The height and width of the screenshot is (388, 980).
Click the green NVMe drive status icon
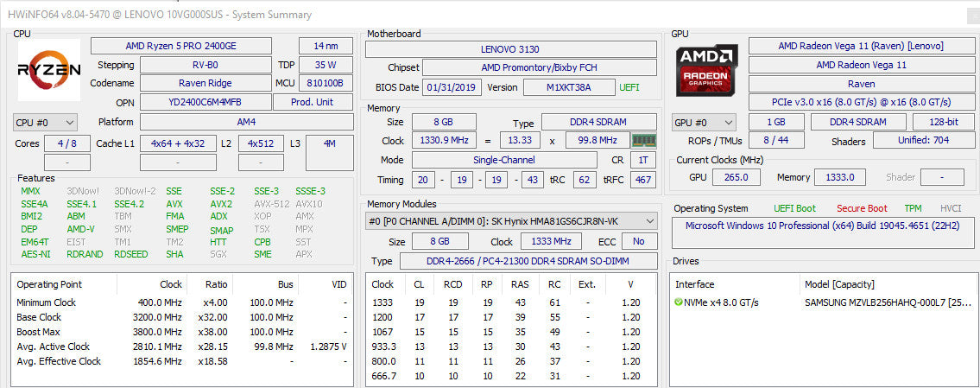pyautogui.click(x=679, y=303)
